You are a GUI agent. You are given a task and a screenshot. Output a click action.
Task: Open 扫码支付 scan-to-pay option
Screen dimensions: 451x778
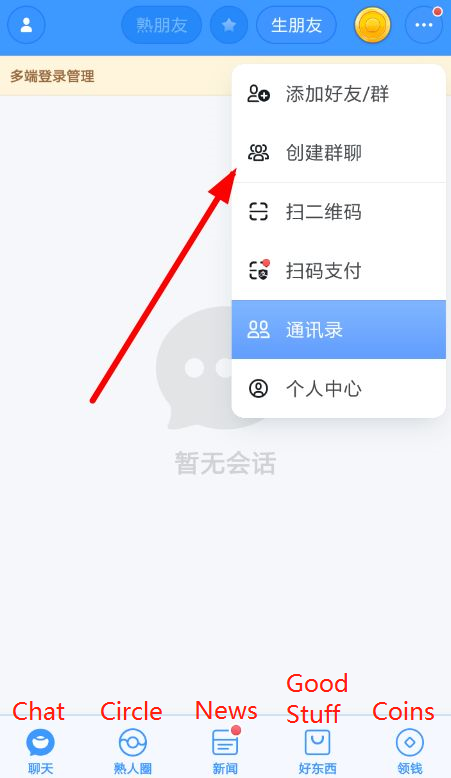pyautogui.click(x=338, y=271)
